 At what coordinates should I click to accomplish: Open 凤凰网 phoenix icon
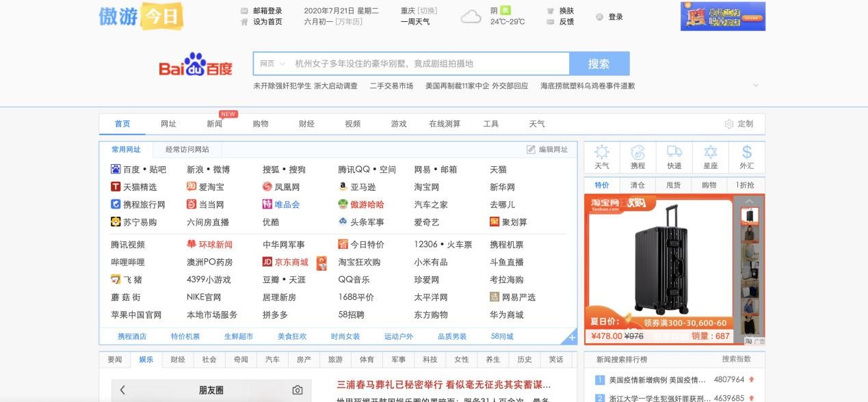(x=267, y=187)
